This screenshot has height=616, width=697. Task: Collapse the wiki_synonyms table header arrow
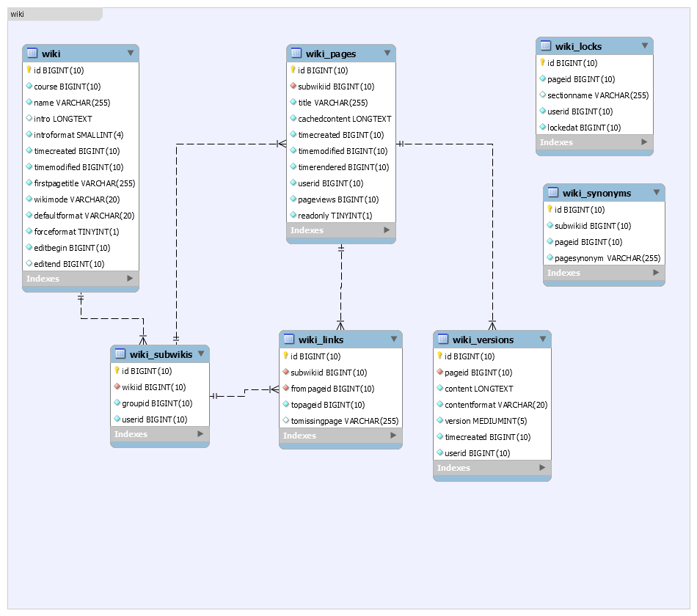(657, 192)
